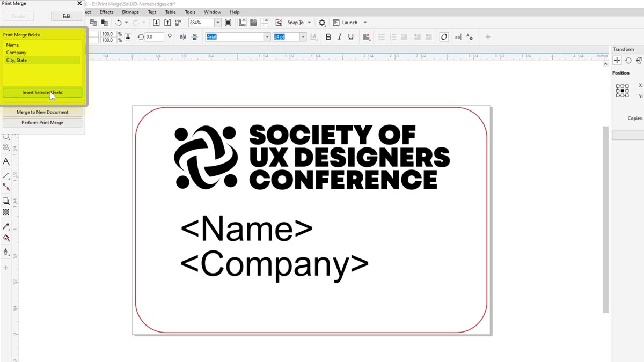Screen dimensions: 644x362
Task: Open the Window menu
Action: click(x=213, y=12)
